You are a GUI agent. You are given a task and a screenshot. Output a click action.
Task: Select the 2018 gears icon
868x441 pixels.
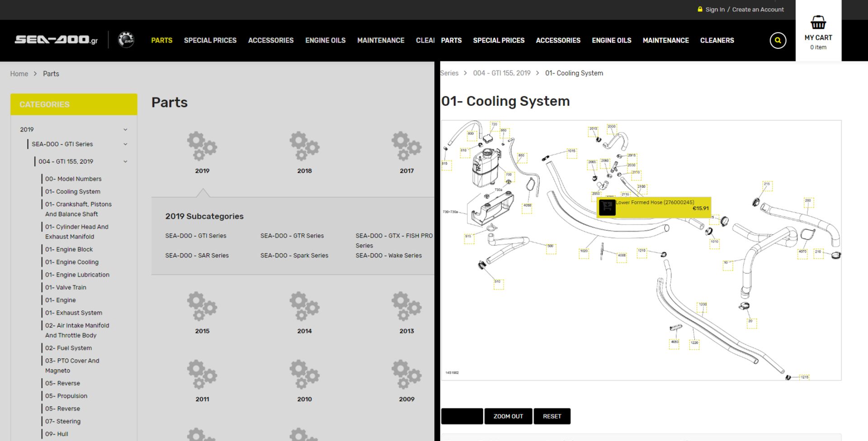coord(304,146)
